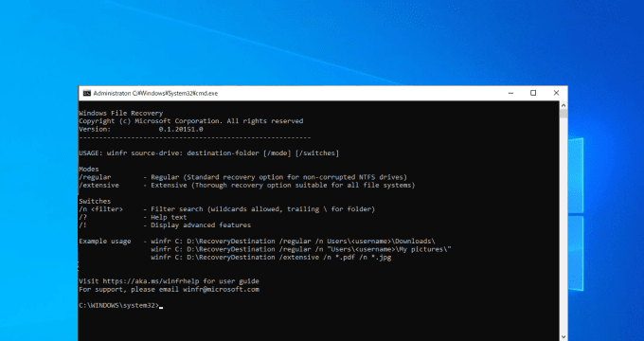Screen dimensions: 644x341
Task: Click the /extensive mode text
Action: click(x=99, y=186)
